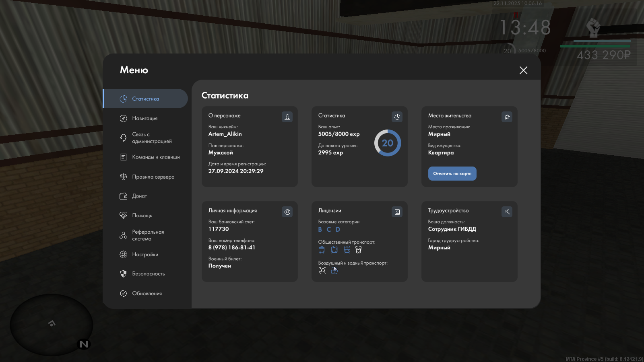Click the profile icon in Личная информация card
The width and height of the screenshot is (644, 362).
287,212
